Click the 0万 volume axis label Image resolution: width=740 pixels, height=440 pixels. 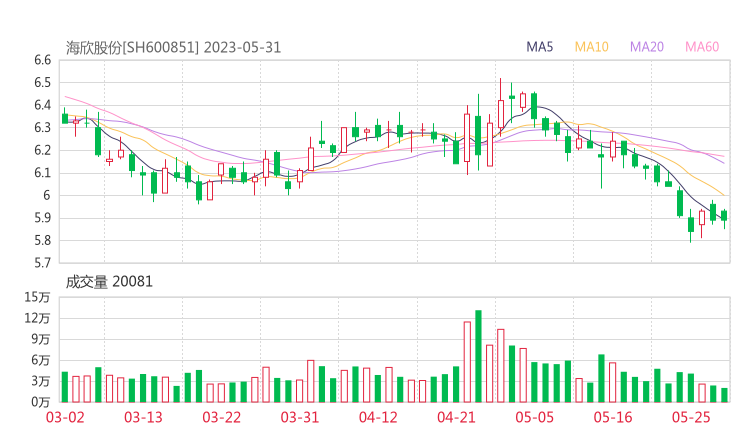41,402
